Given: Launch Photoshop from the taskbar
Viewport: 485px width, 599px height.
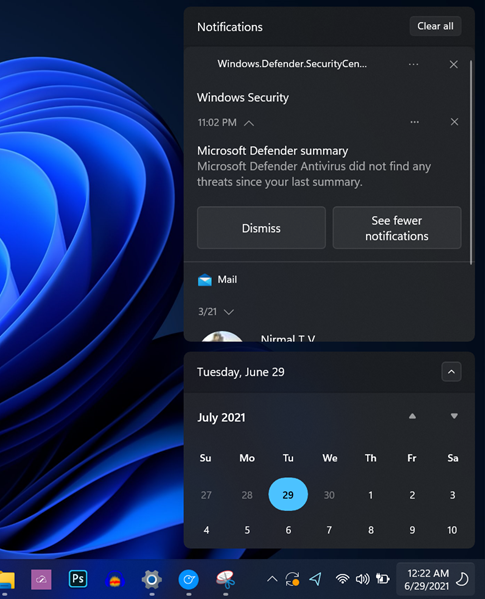Looking at the screenshot, I should point(78,579).
